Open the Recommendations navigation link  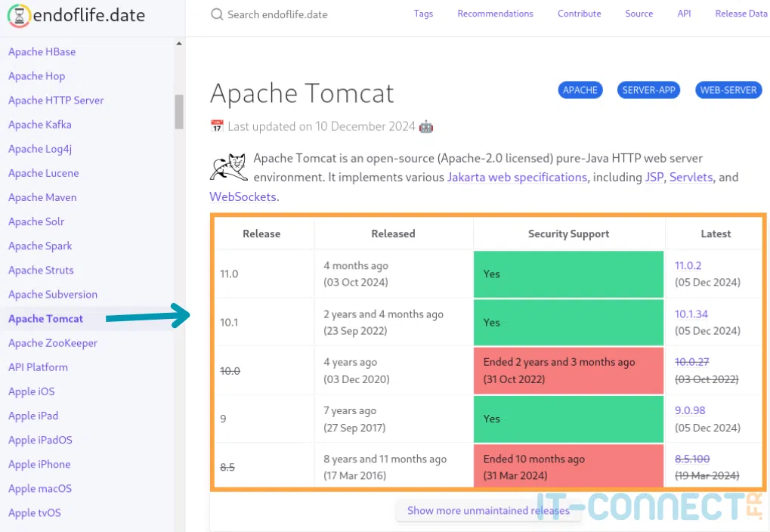[x=495, y=14]
